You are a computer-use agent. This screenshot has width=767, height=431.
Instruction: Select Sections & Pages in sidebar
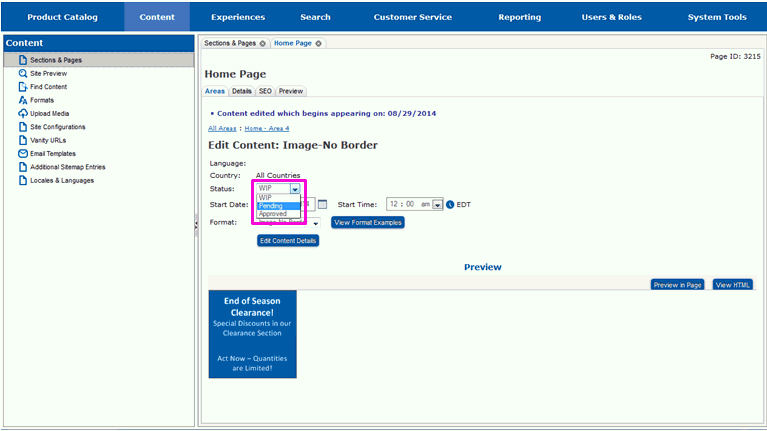pyautogui.click(x=56, y=60)
